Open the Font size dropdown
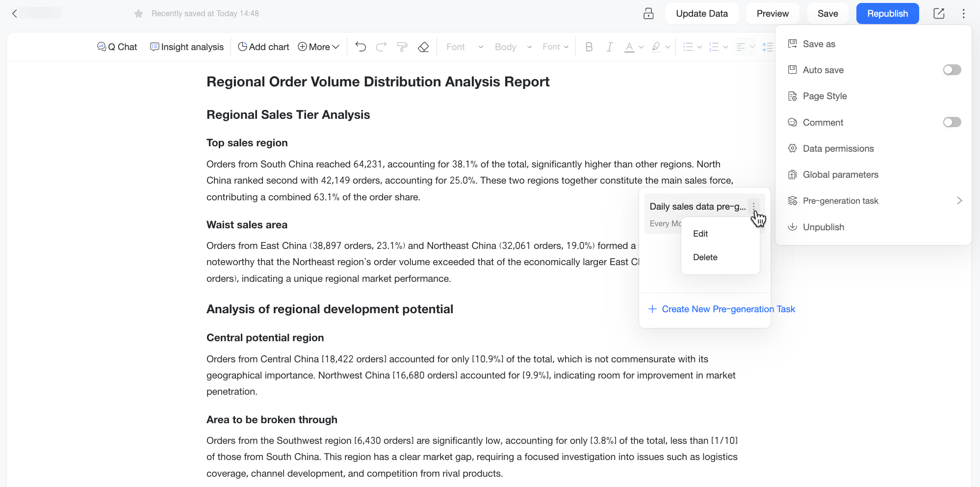 pos(556,47)
